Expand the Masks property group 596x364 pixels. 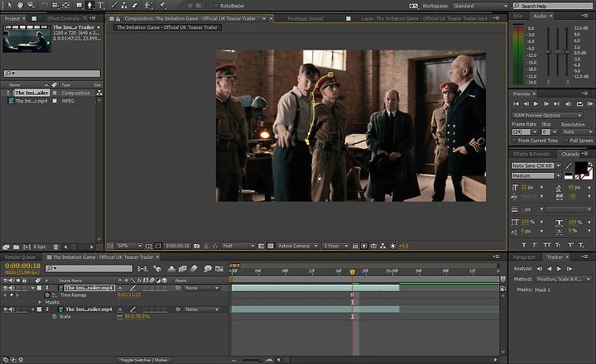40,302
